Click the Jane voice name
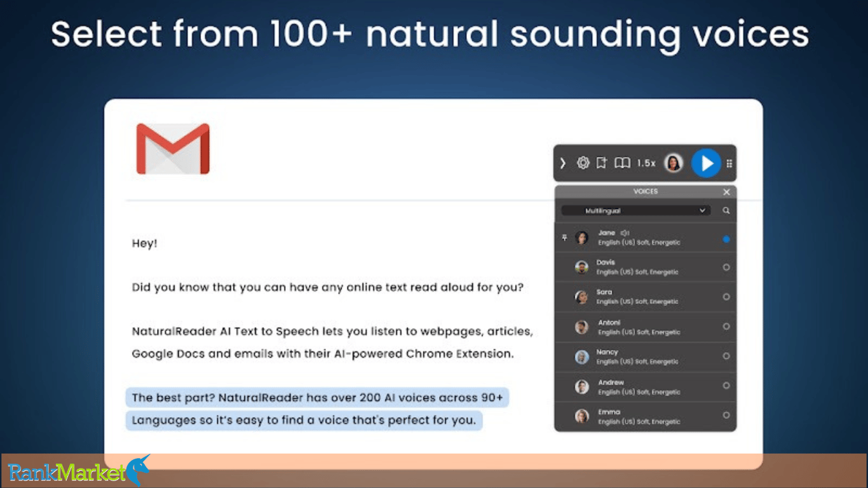868x488 pixels. [606, 233]
